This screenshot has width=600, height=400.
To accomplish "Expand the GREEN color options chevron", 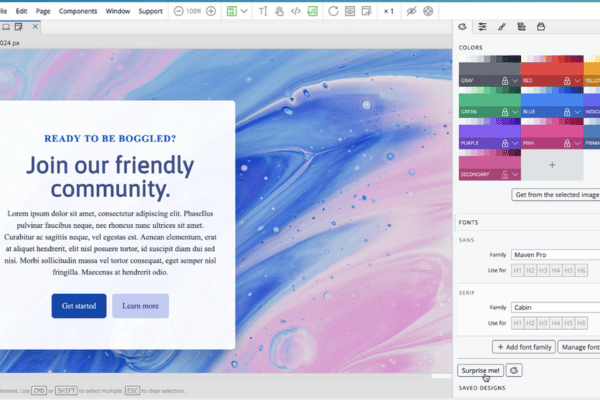I will pyautogui.click(x=515, y=112).
